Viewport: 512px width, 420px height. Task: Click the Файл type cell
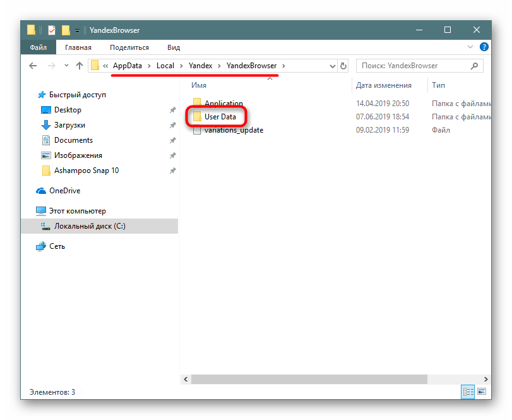441,130
